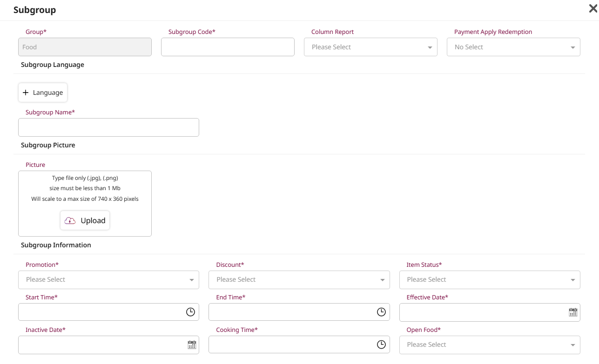Click the Start Time text field
Viewport: 599px width, 364px height.
[100, 312]
